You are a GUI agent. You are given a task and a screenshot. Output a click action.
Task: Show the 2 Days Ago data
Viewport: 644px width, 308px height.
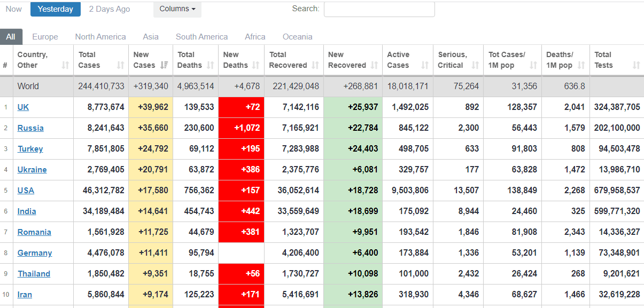[110, 9]
